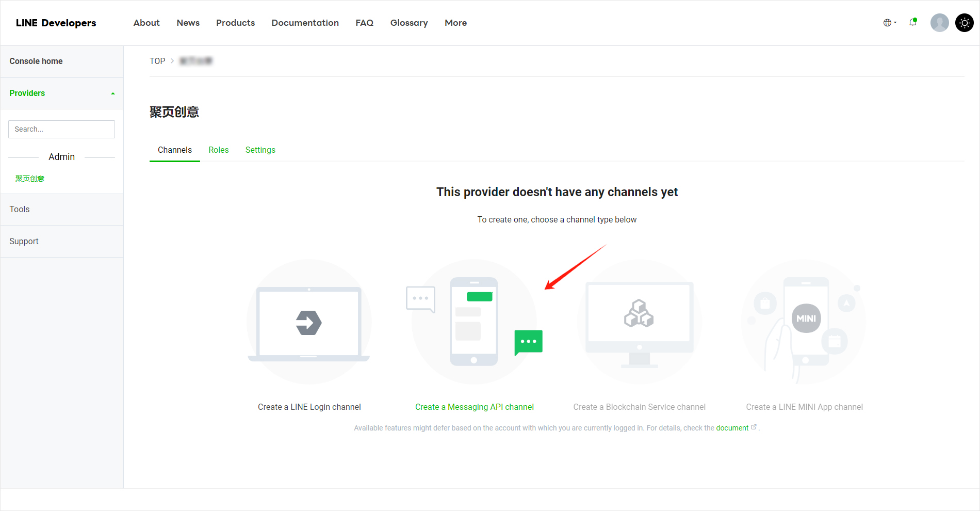The height and width of the screenshot is (511, 980).
Task: Open Support in the sidebar
Action: [x=24, y=241]
